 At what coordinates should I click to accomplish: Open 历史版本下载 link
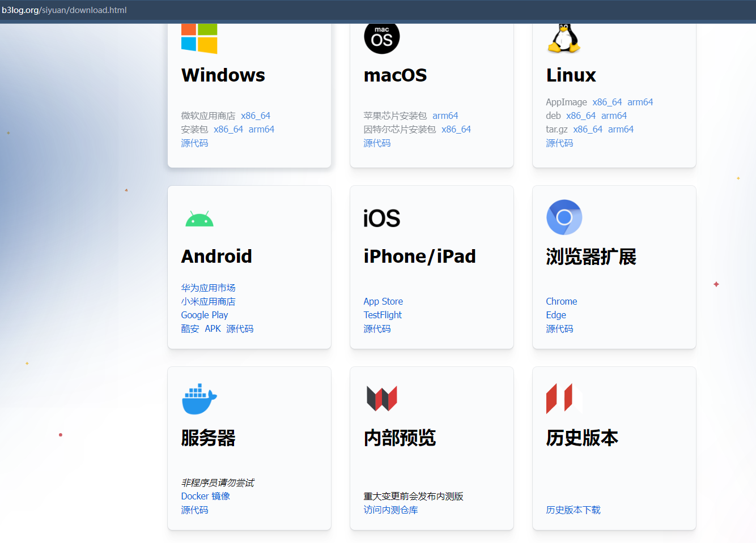[573, 510]
